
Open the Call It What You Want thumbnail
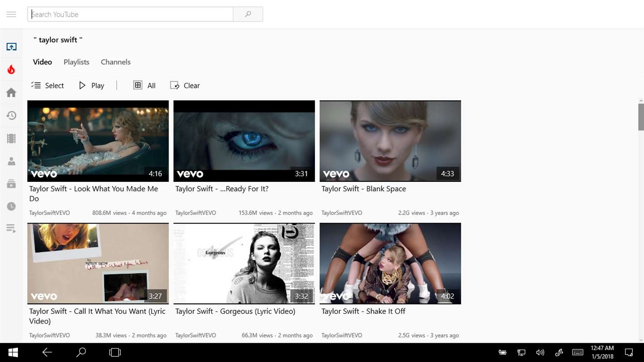(98, 263)
